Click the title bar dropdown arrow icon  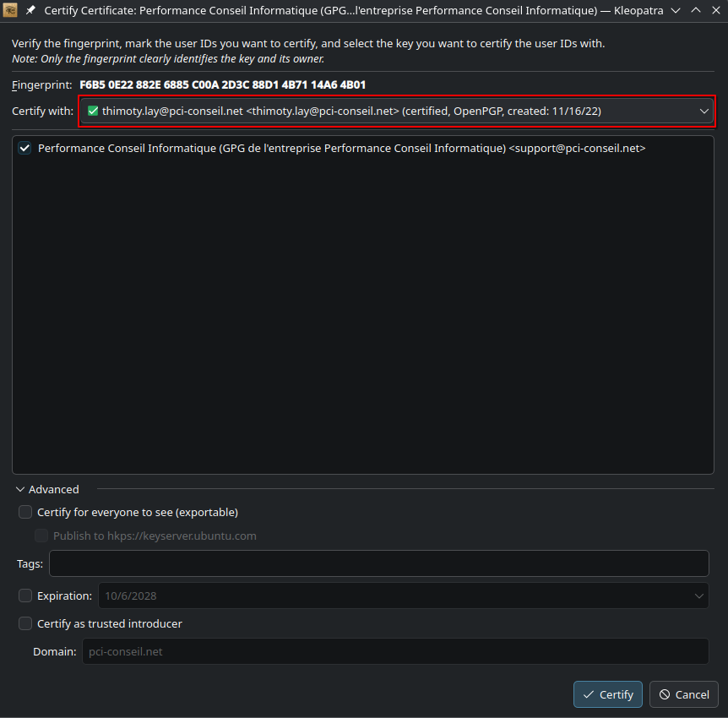click(675, 10)
